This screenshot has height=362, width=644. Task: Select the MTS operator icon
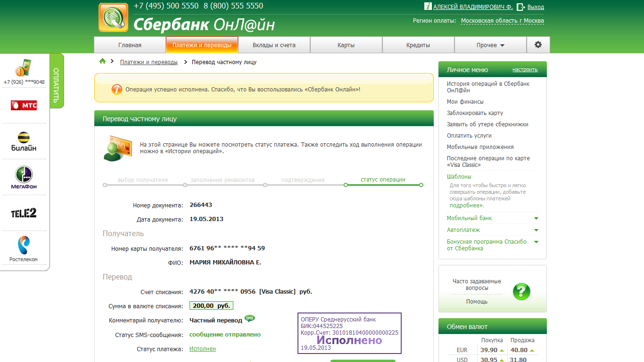point(24,105)
